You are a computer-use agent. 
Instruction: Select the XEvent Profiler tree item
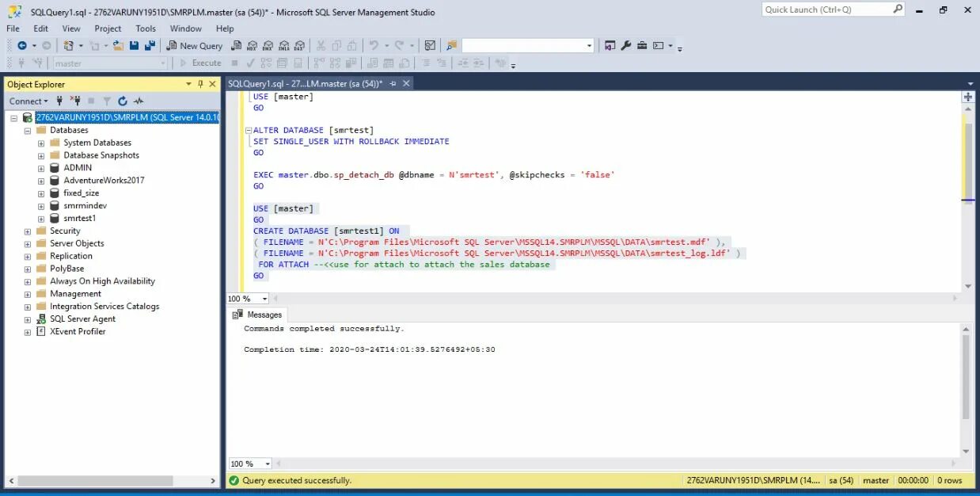tap(78, 331)
